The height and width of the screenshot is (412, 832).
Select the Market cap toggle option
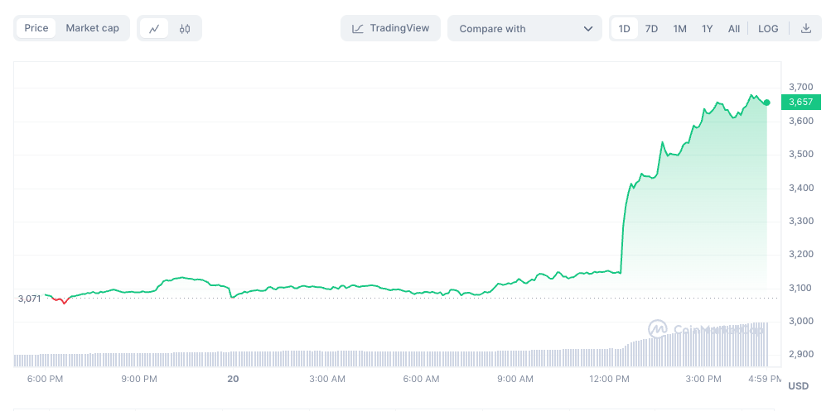click(92, 28)
